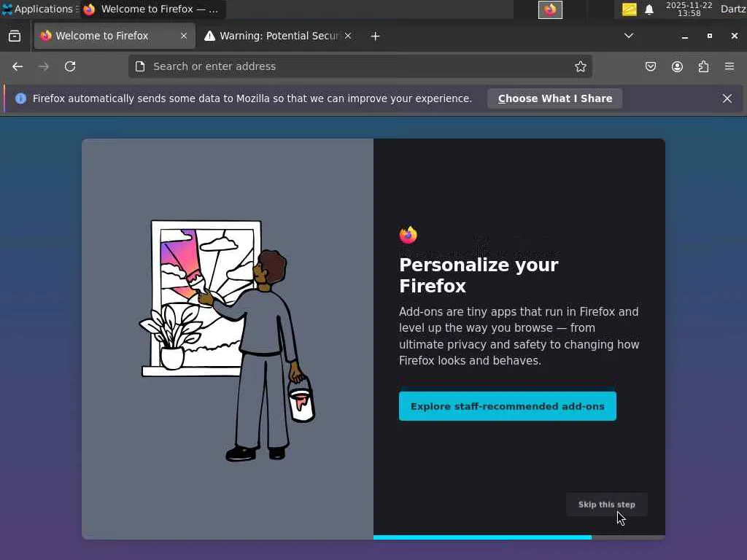The width and height of the screenshot is (747, 560).
Task: Open the hamburger application menu
Action: pos(729,66)
